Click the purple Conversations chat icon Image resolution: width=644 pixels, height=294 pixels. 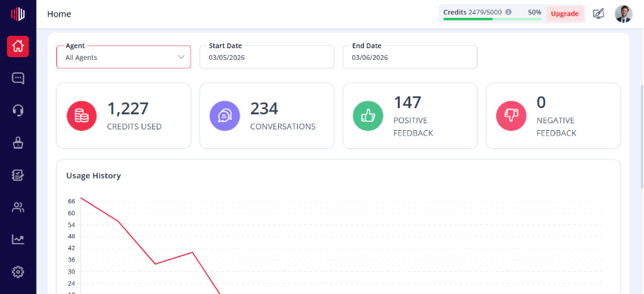coord(225,116)
